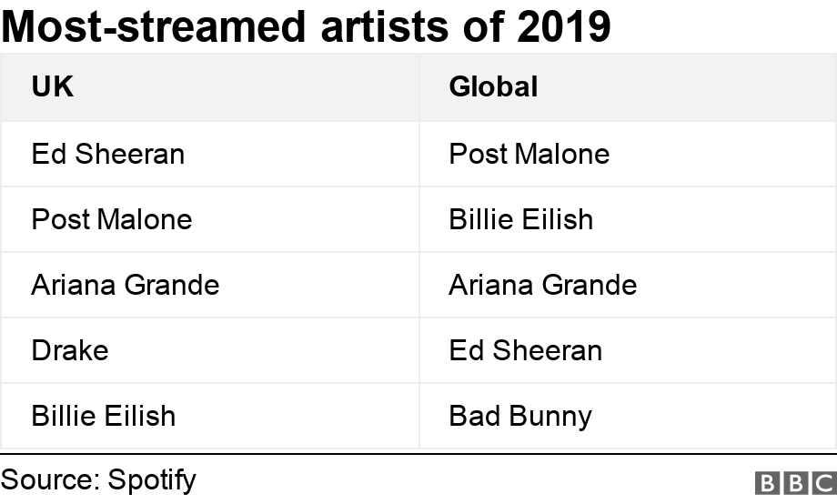Click Bad Bunny in Global column

tap(520, 416)
